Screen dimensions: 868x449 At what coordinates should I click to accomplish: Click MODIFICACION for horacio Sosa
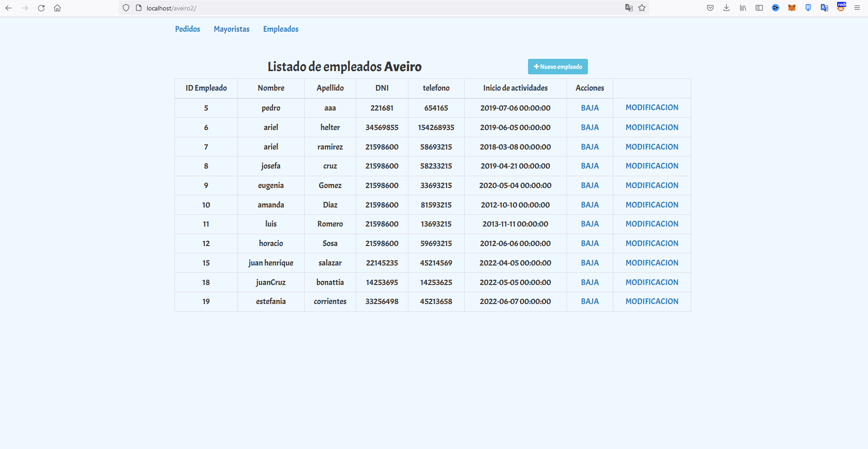click(652, 243)
